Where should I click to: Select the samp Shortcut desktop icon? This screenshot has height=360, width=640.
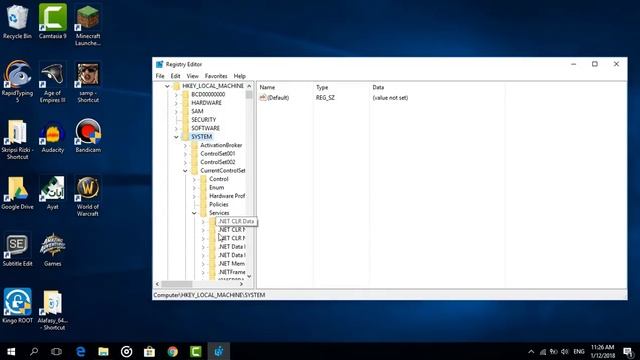(88, 82)
